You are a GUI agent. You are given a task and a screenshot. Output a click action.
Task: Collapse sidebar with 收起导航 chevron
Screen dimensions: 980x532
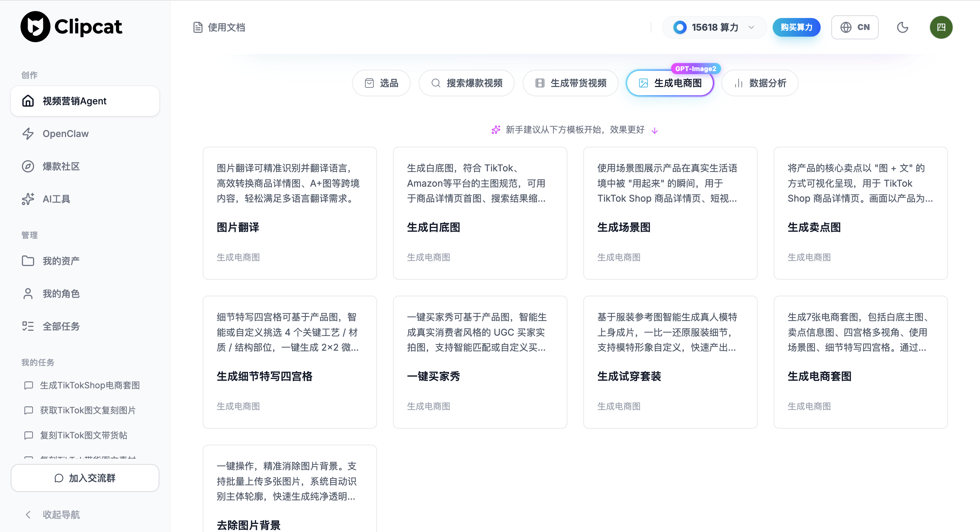[28, 514]
